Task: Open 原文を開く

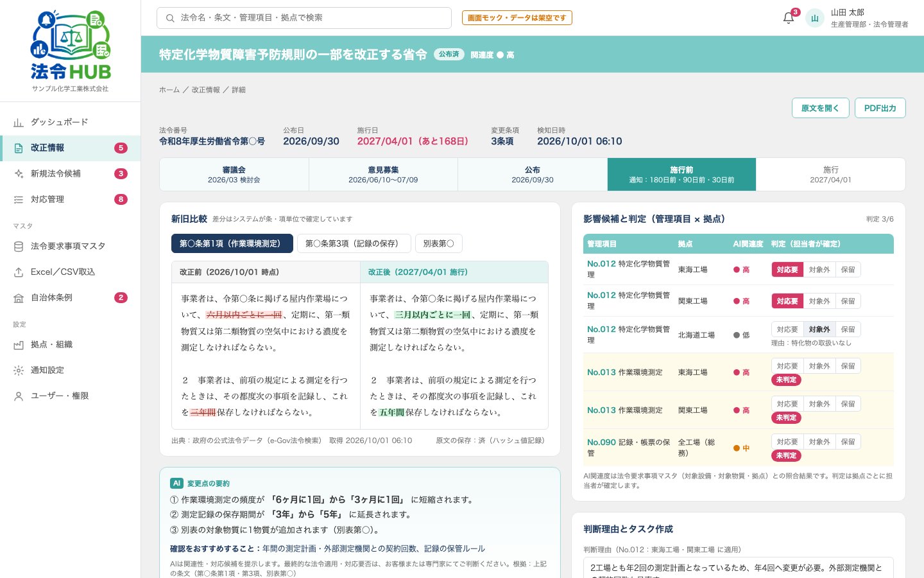Action: click(820, 108)
